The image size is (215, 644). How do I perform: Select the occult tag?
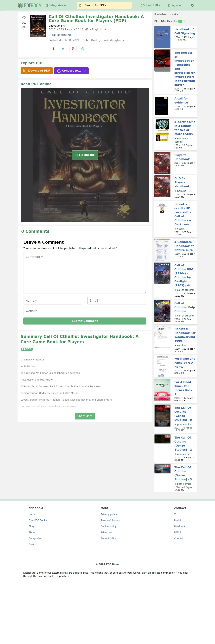coord(179,229)
